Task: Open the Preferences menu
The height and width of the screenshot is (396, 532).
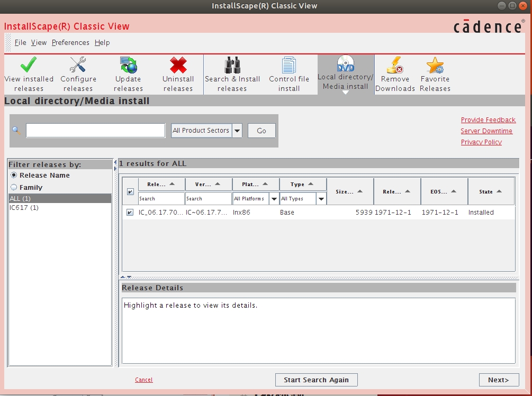Action: coord(70,43)
